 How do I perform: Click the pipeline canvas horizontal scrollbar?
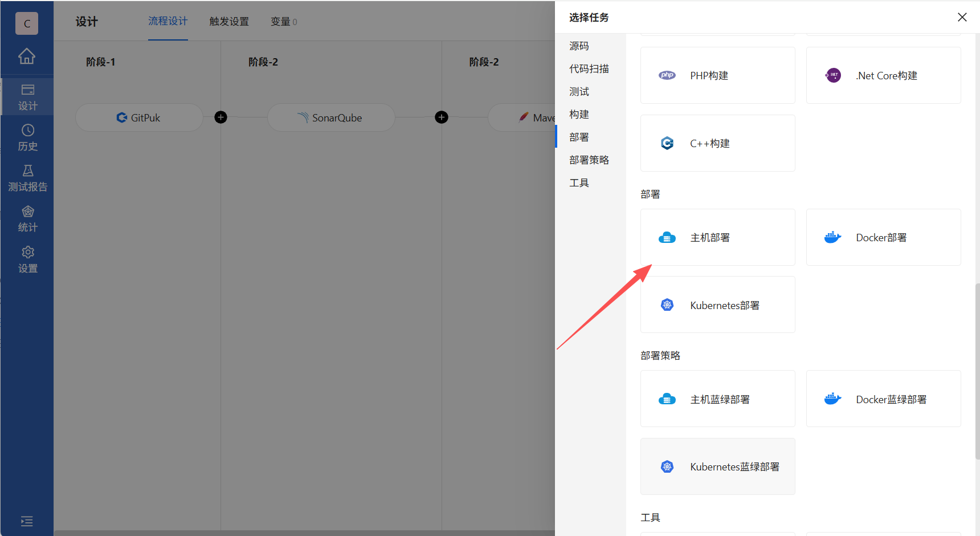click(304, 533)
